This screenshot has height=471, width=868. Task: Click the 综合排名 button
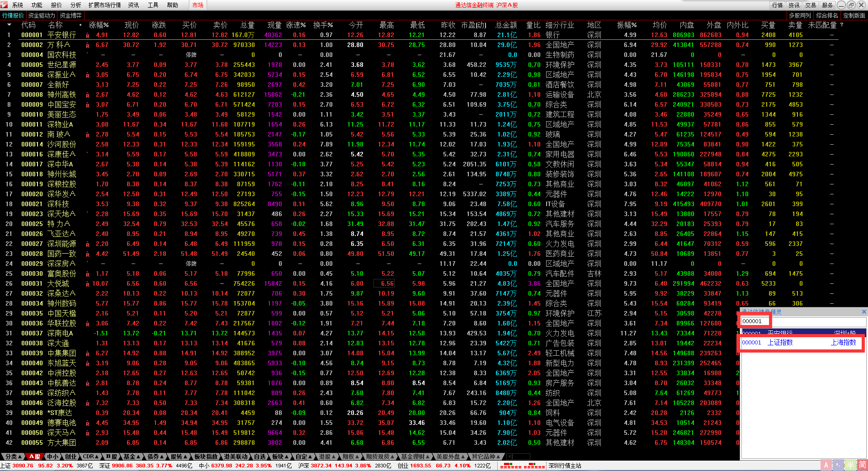827,15
